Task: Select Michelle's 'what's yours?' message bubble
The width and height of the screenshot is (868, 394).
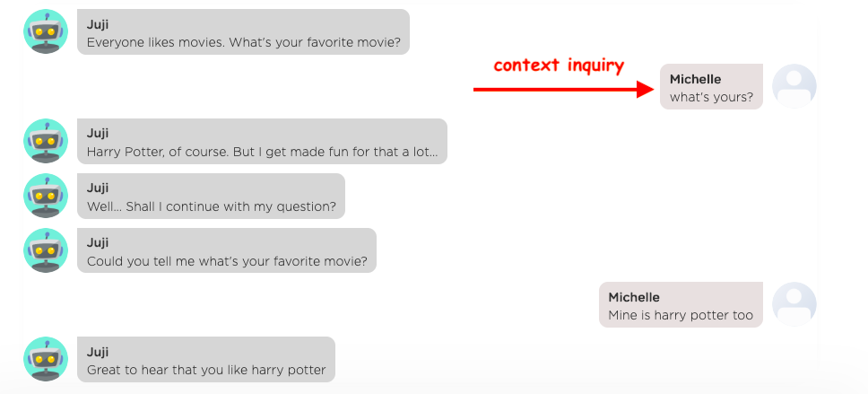Action: pos(711,86)
